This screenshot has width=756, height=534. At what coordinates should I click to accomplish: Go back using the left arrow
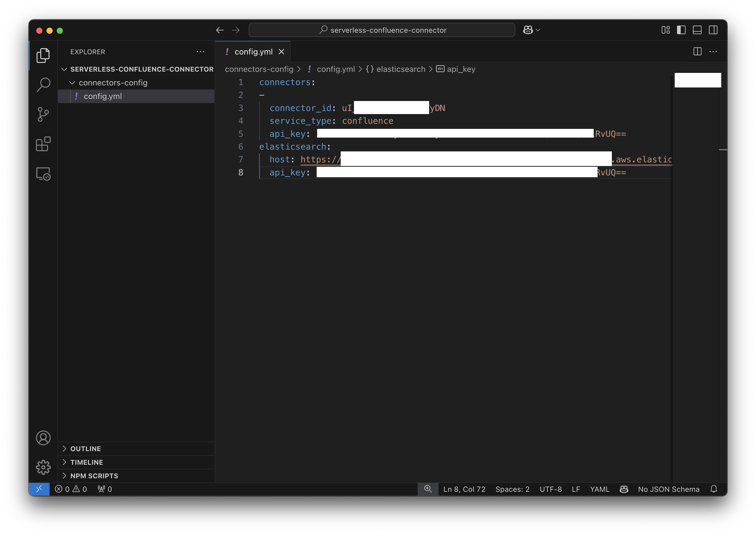[x=220, y=30]
